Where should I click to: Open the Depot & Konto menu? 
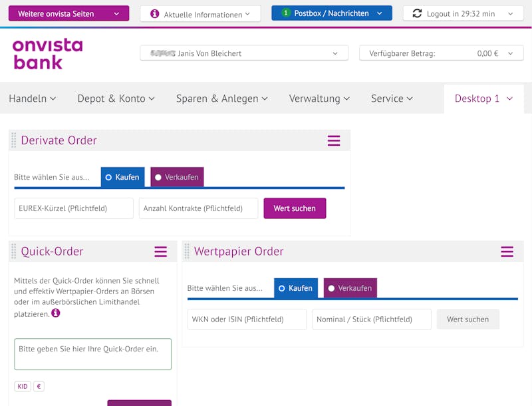pyautogui.click(x=116, y=99)
